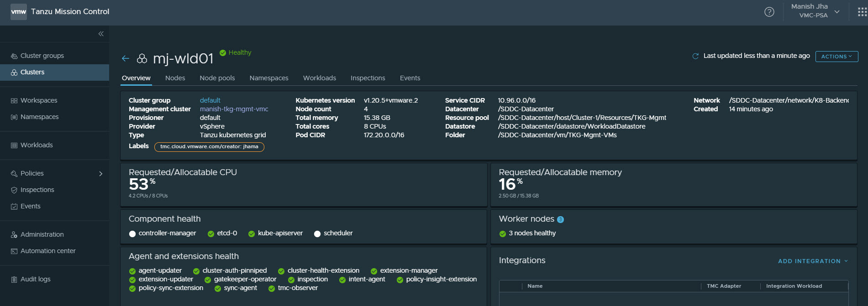868x306 pixels.
Task: Expand the Policies submenu chevron
Action: [x=101, y=174]
